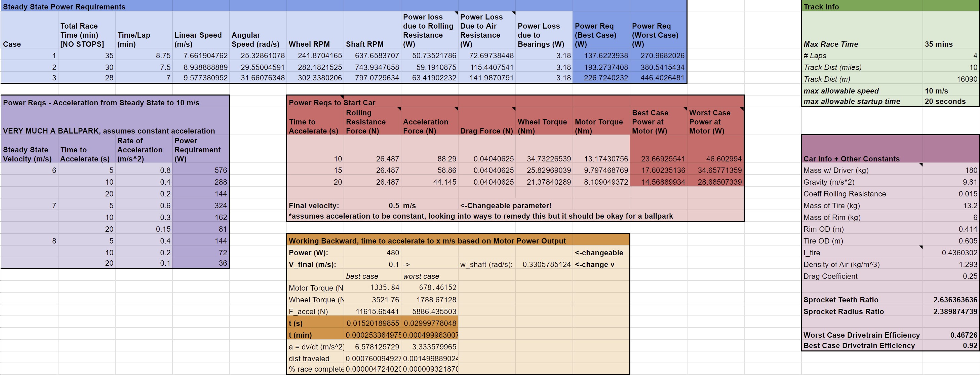Click Best Case Drivetrain Efficiency 0.92
The width and height of the screenshot is (980, 375).
[951, 345]
